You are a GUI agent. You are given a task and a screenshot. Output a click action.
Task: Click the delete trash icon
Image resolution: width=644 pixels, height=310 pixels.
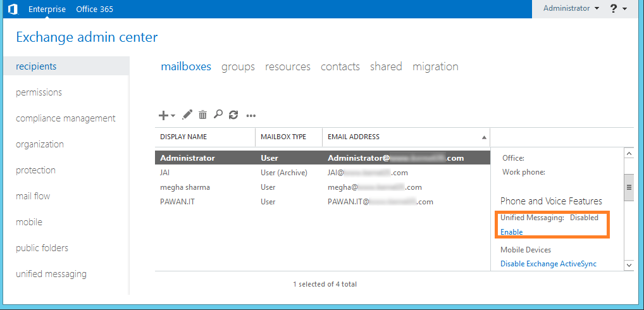(202, 115)
